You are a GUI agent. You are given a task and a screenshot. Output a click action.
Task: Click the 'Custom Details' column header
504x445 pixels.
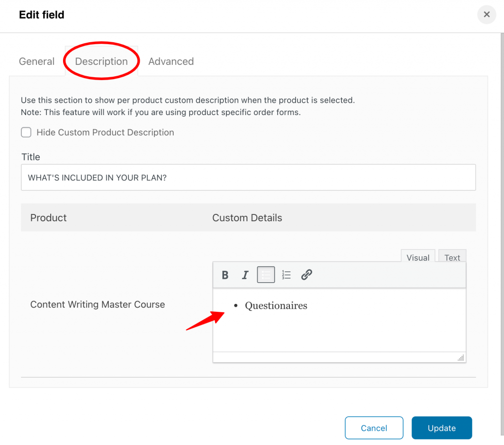point(247,218)
